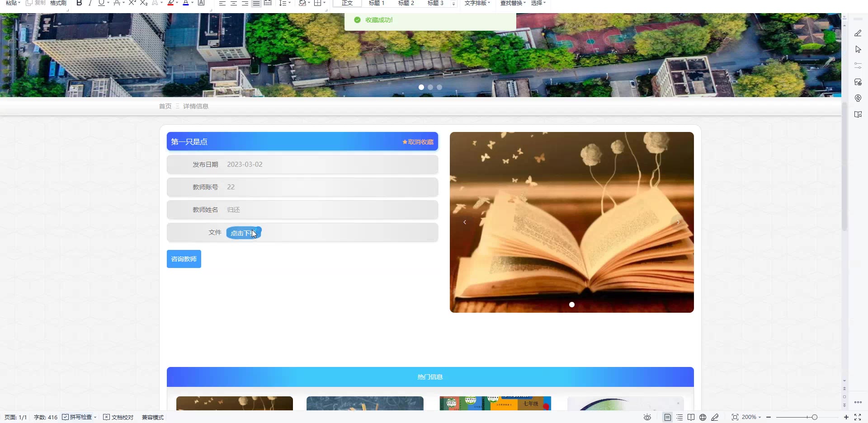
Task: Apply strikethrough text formatting
Action: (117, 3)
